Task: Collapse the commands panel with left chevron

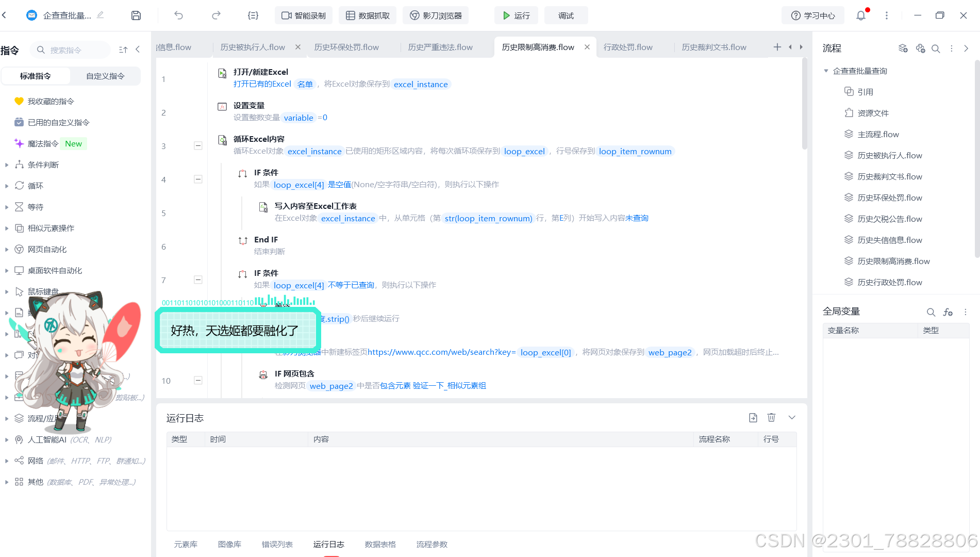Action: [x=138, y=50]
